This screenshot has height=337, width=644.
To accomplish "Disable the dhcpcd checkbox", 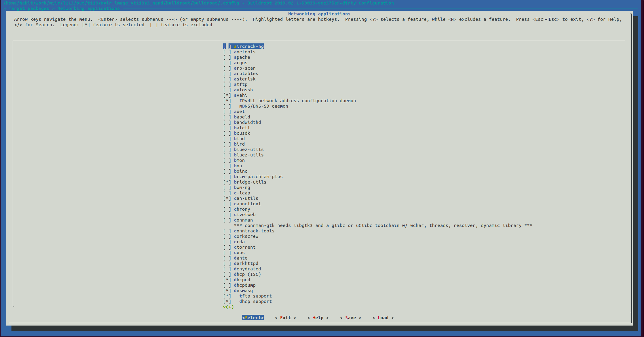I will (x=227, y=280).
